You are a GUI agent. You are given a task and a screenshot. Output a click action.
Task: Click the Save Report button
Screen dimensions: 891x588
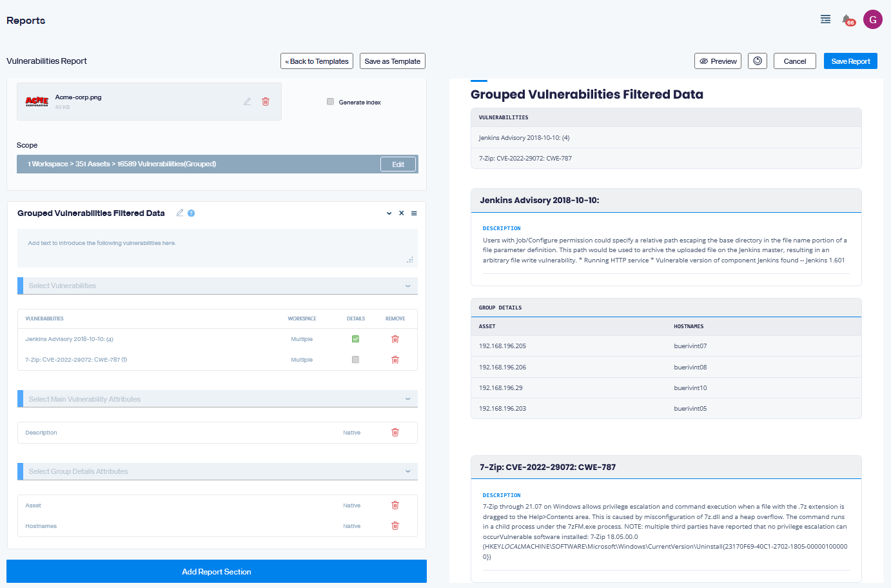pos(850,61)
